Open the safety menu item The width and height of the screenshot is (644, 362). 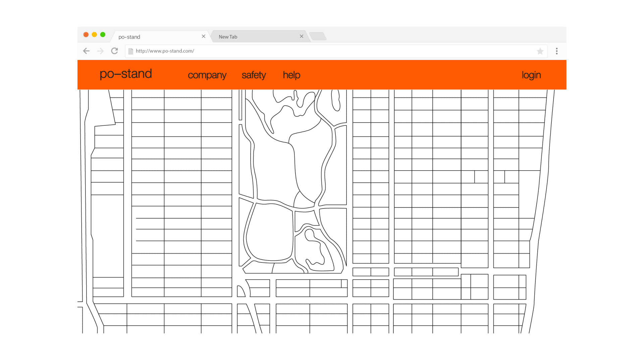pyautogui.click(x=254, y=75)
